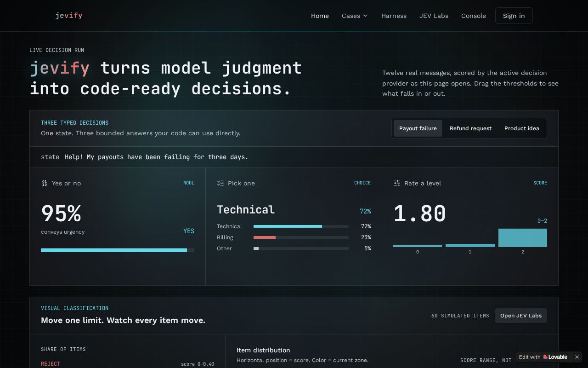Click the 'score 0–0.40' text
This screenshot has width=588, height=368.
198,364
